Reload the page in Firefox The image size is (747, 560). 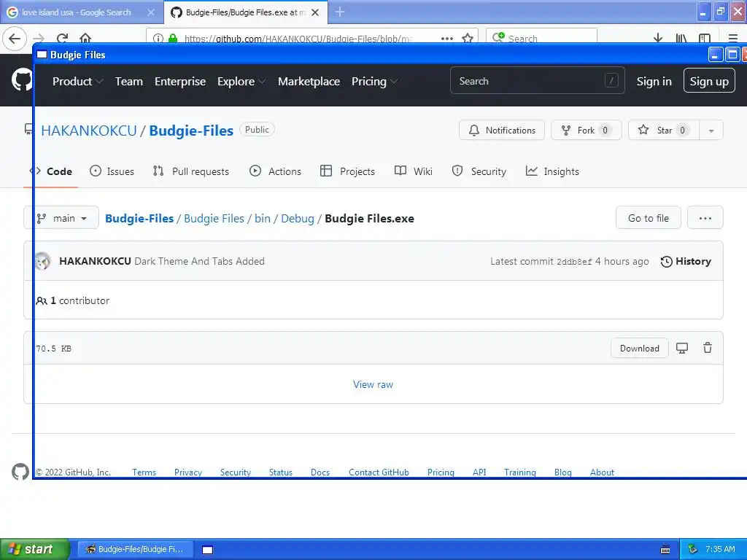[x=62, y=38]
